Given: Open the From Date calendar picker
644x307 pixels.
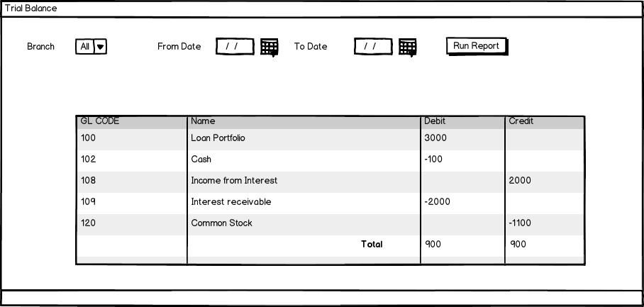Looking at the screenshot, I should (x=269, y=48).
